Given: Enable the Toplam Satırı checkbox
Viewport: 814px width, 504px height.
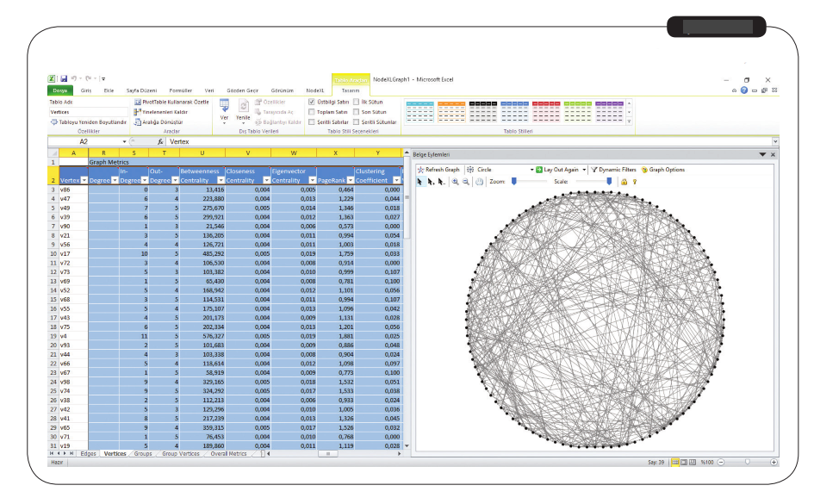Looking at the screenshot, I should (312, 112).
